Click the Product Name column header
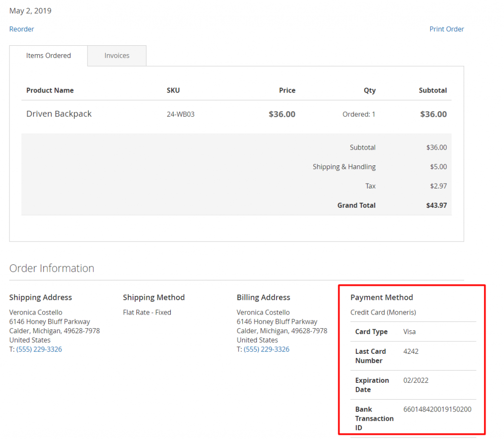Screen dimensions: 504x439 coord(50,91)
